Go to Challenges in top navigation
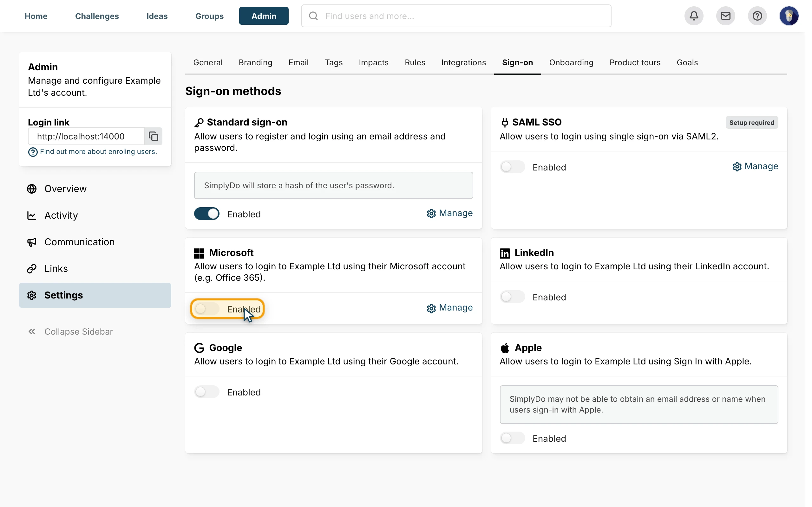Viewport: 812px width, 507px height. point(97,16)
